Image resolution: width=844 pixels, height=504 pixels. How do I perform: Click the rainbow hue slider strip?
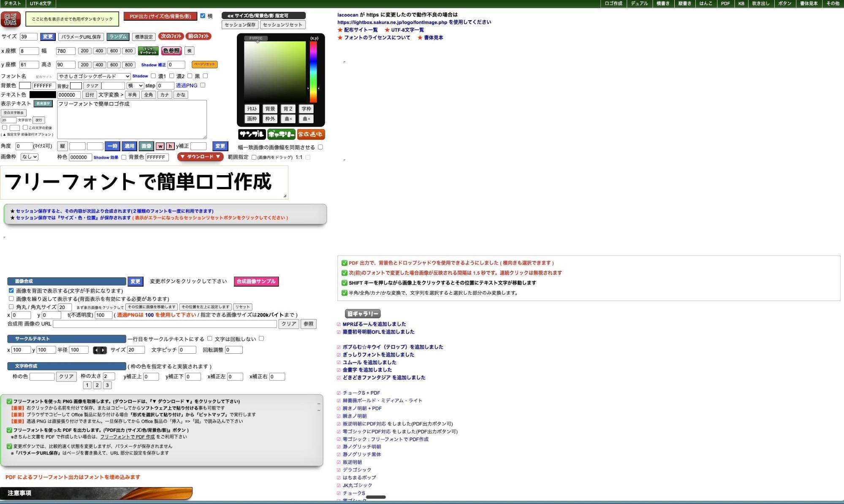point(313,72)
